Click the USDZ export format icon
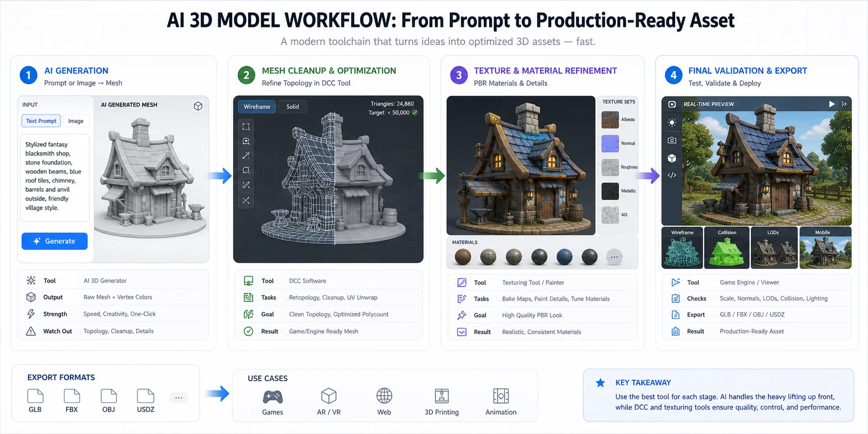This screenshot has height=434, width=868. click(145, 396)
